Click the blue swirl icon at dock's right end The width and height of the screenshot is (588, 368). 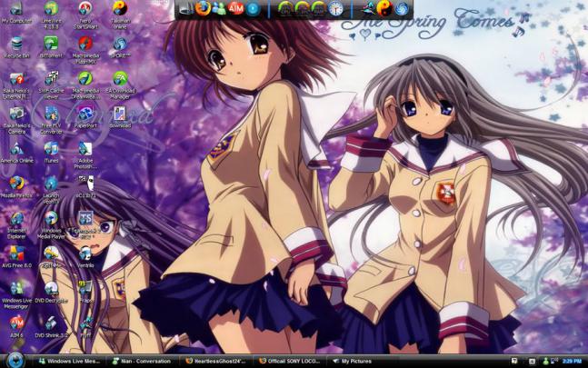tap(402, 8)
